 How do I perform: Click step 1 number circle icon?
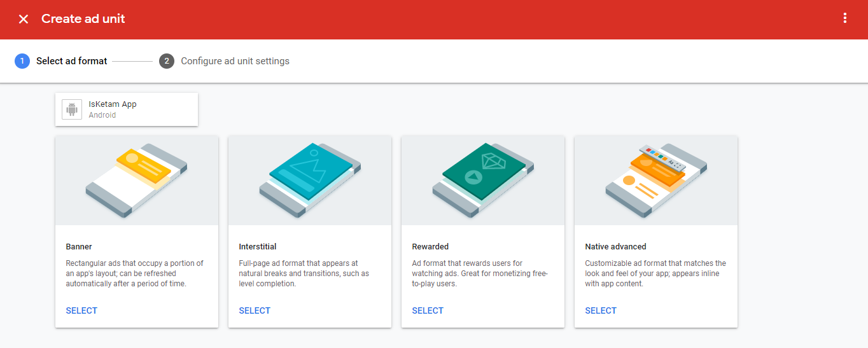(x=22, y=61)
